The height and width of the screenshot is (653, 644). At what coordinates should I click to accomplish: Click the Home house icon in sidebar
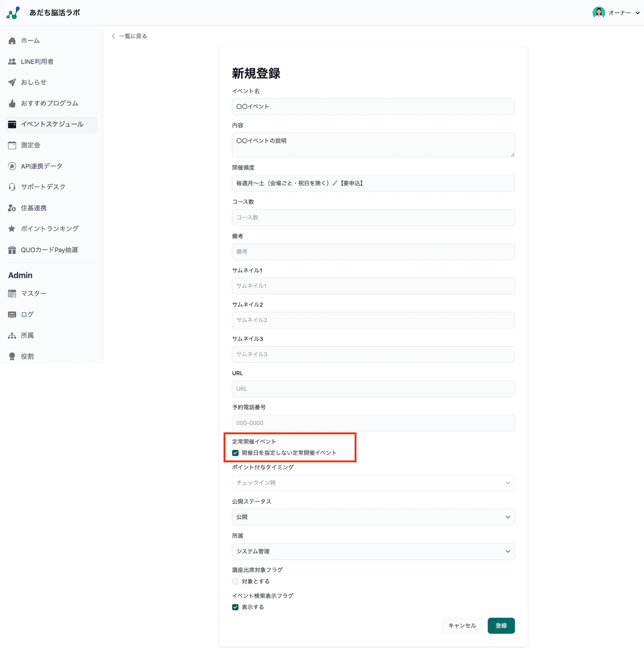tap(12, 41)
